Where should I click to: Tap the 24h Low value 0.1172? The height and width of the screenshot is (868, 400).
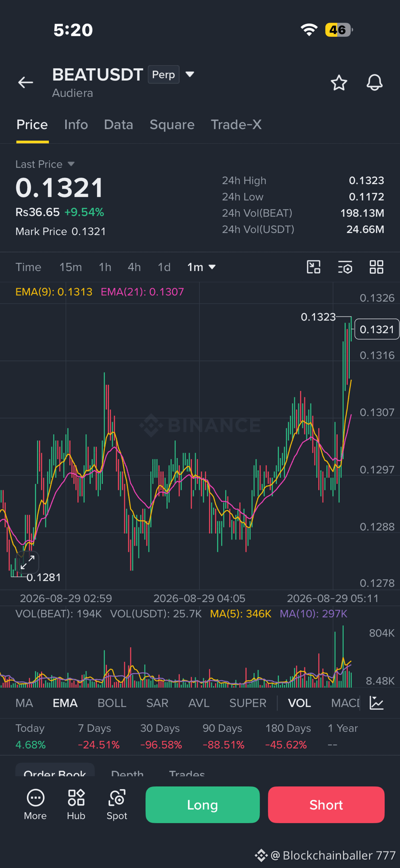click(367, 197)
